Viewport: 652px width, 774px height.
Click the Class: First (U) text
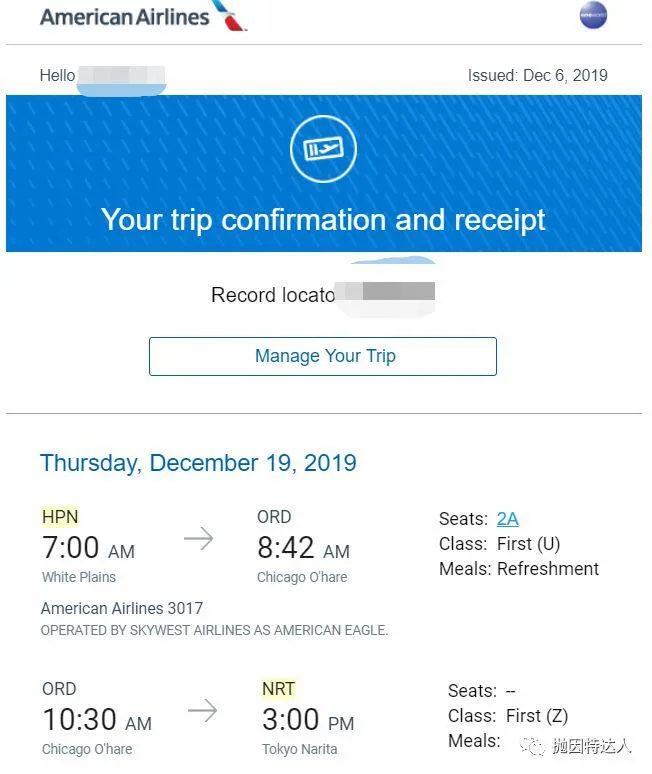(499, 544)
